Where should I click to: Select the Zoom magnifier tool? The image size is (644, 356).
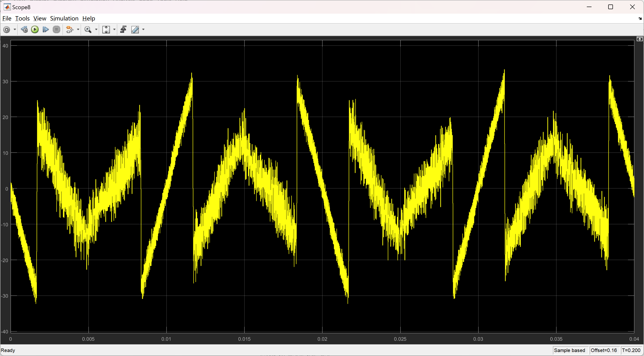tap(88, 30)
